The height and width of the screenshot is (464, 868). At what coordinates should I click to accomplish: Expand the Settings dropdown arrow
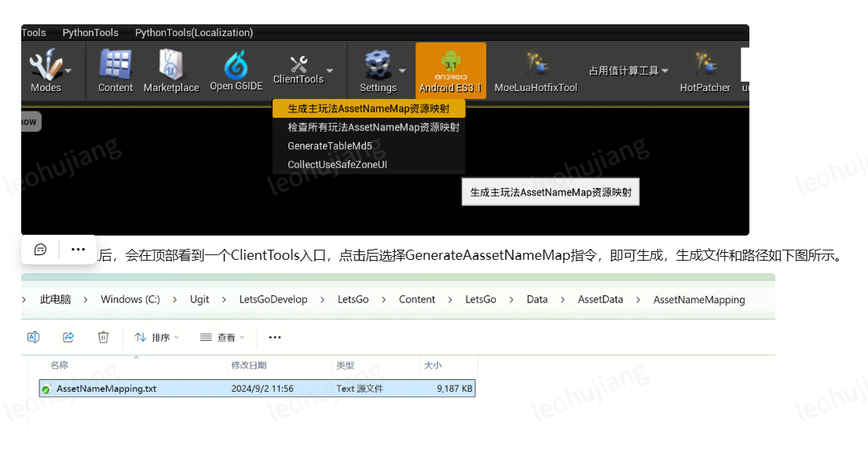402,71
